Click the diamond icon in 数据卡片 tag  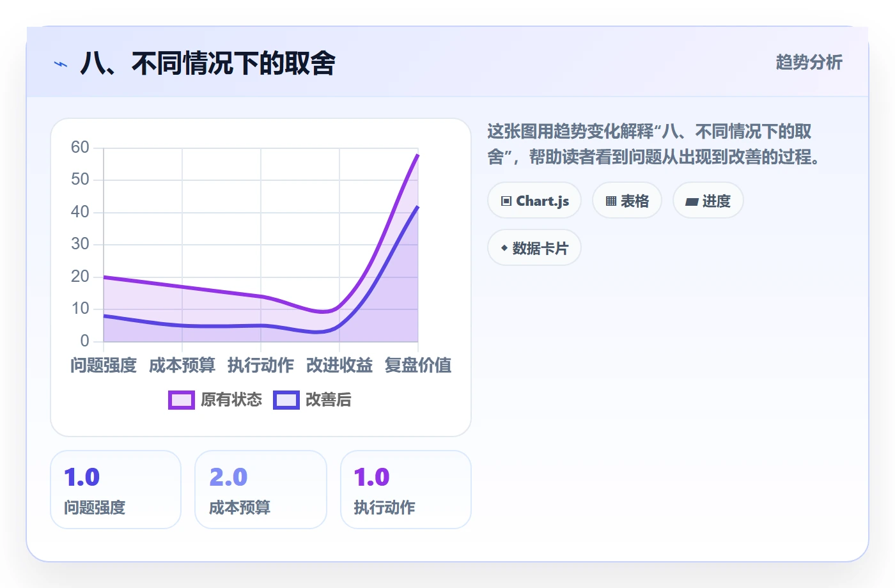[x=504, y=248]
